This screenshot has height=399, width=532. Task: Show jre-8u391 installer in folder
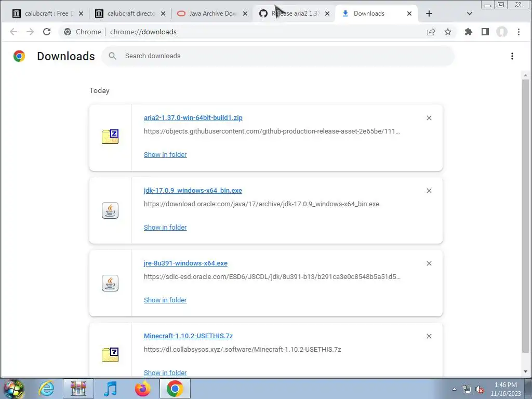click(165, 300)
